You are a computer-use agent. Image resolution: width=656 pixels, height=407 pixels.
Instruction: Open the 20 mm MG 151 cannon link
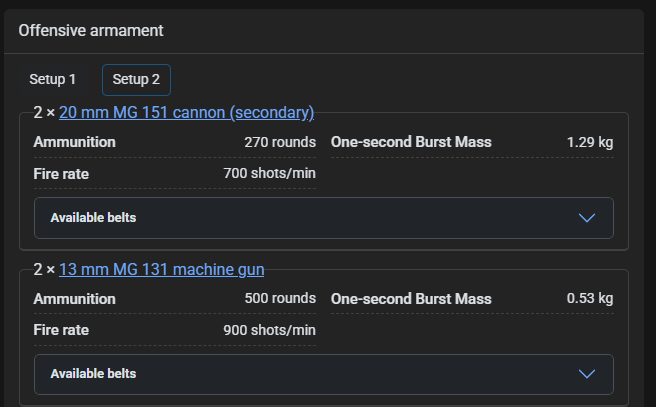(x=186, y=112)
